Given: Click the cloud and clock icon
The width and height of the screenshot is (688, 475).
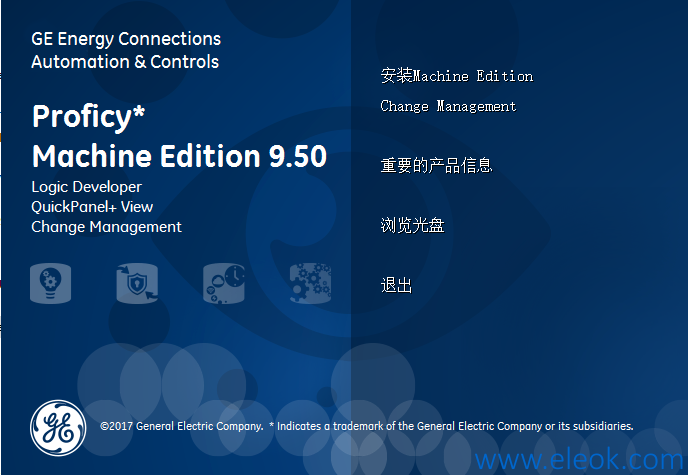Looking at the screenshot, I should coord(224,283).
